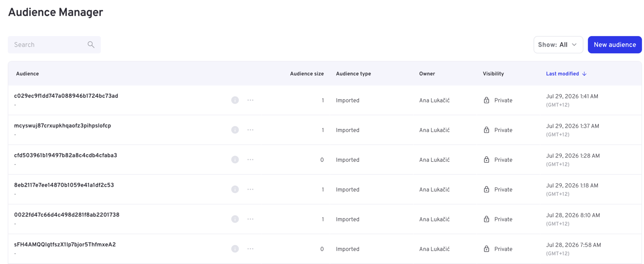Open info icon for 8eb2117e7ee14870b1059e41a1df2c53
This screenshot has height=264, width=644.
click(x=235, y=190)
